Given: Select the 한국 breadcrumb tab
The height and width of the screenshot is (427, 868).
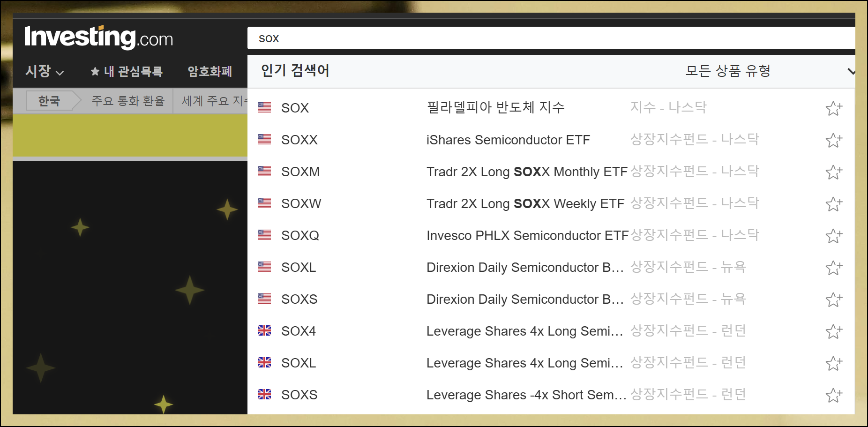Looking at the screenshot, I should [x=49, y=101].
